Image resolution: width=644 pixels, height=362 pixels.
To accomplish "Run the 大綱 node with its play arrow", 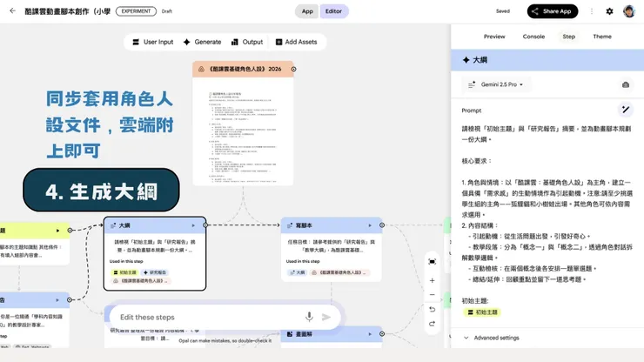I will click(193, 225).
